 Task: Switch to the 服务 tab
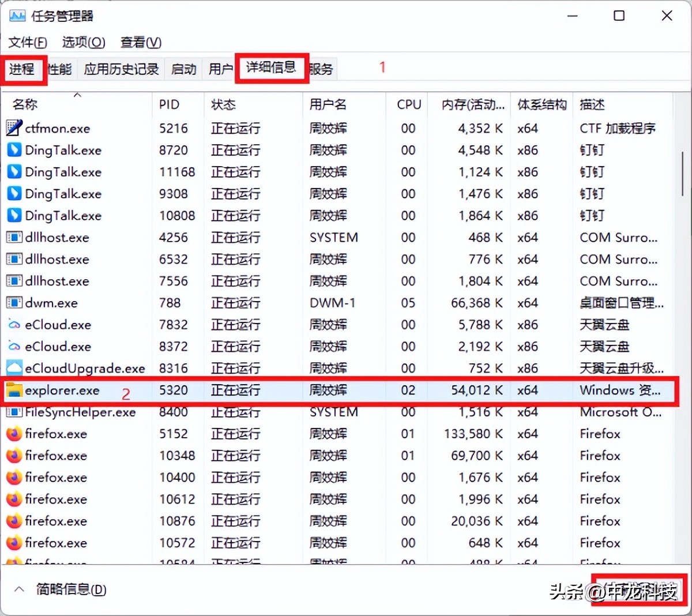tap(321, 68)
